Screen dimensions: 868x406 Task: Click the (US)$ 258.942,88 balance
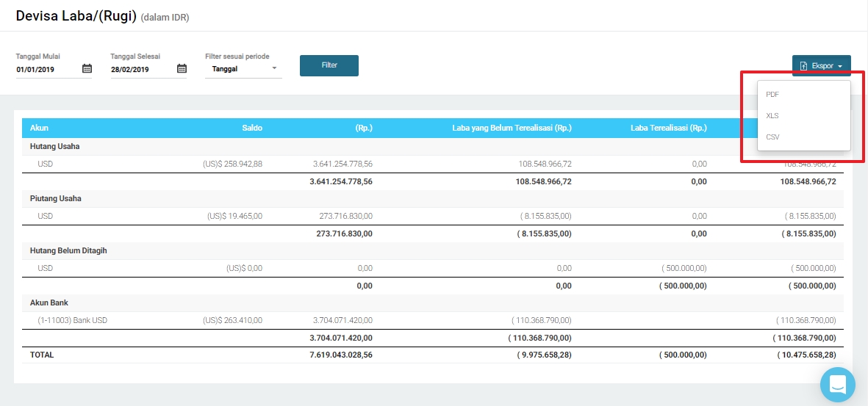pyautogui.click(x=232, y=164)
